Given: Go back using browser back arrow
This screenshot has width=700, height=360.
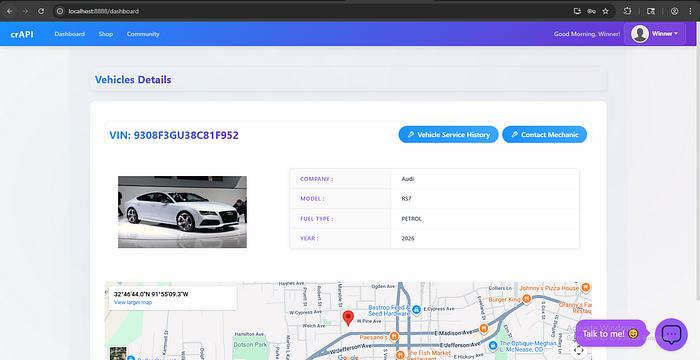Looking at the screenshot, I should [x=9, y=11].
